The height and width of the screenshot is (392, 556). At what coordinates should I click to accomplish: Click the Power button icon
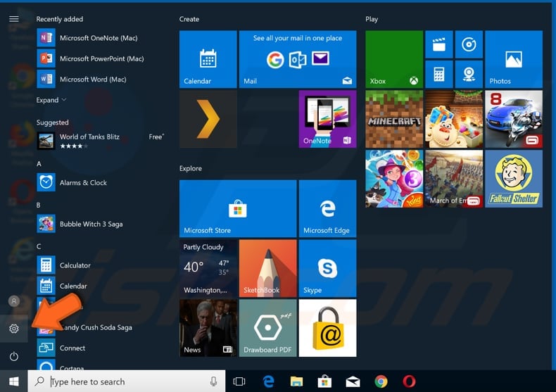(13, 357)
